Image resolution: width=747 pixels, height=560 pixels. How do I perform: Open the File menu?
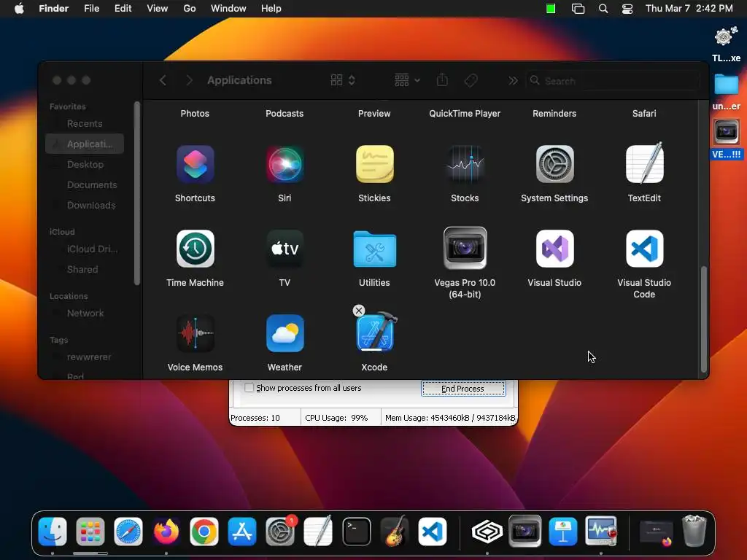91,9
